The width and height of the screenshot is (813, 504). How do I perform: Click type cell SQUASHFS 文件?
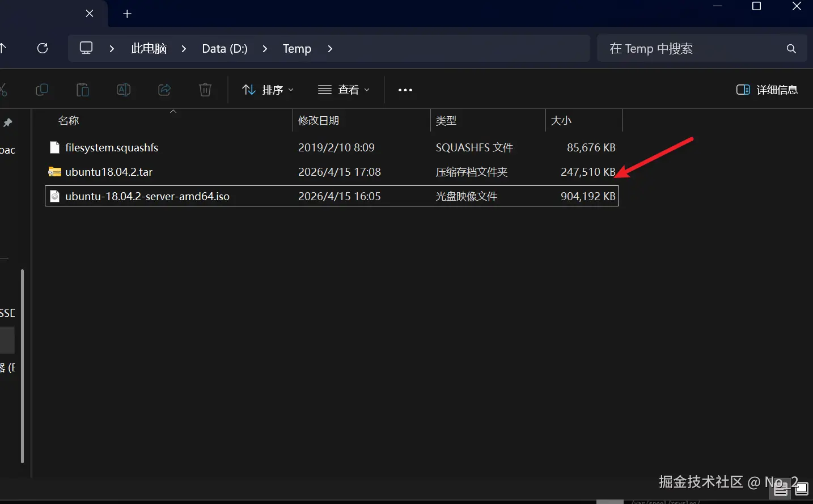click(475, 147)
